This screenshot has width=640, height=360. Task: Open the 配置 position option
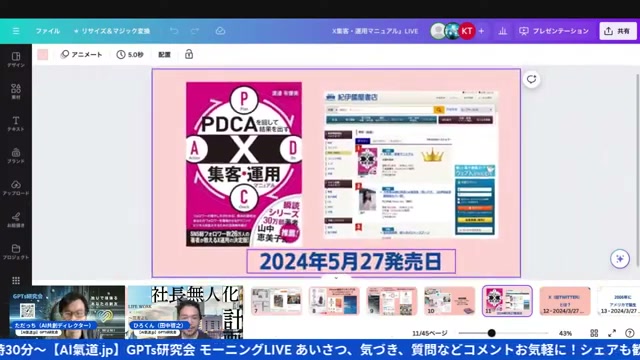164,55
